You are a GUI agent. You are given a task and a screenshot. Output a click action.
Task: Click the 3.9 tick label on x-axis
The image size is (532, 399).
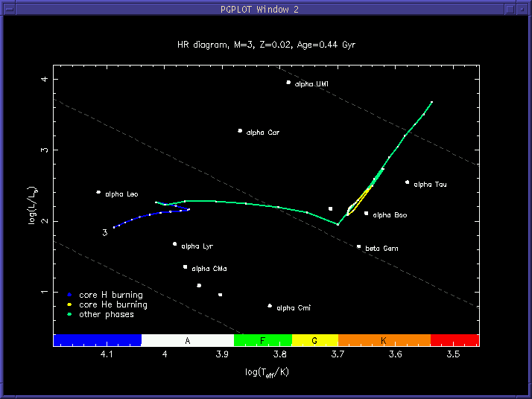tap(222, 354)
